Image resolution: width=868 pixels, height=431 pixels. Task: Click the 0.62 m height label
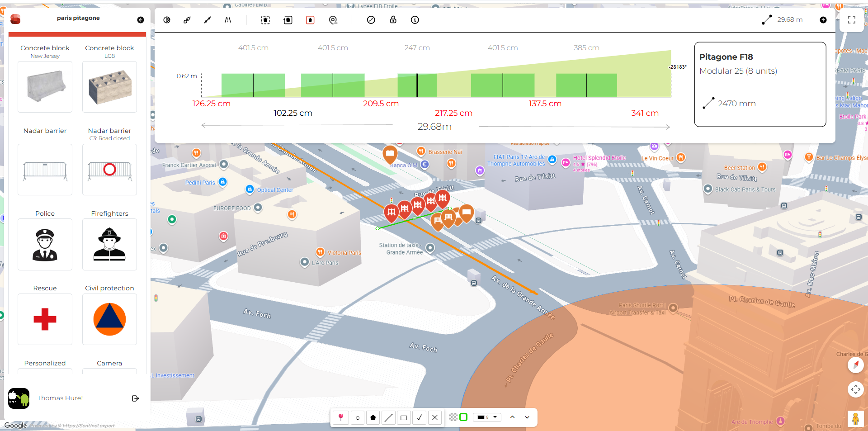click(x=187, y=76)
